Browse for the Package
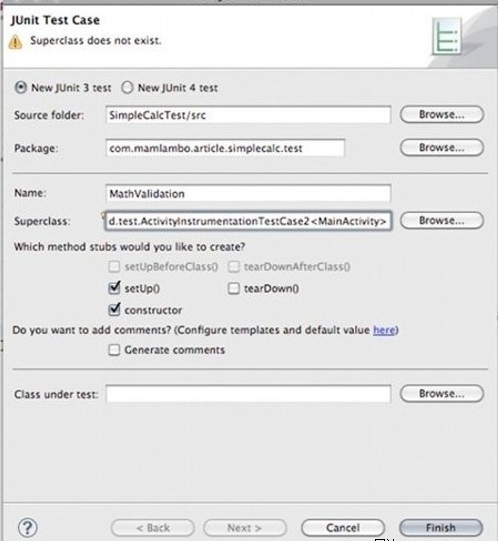Screen dimensions: 498x541 [x=442, y=148]
